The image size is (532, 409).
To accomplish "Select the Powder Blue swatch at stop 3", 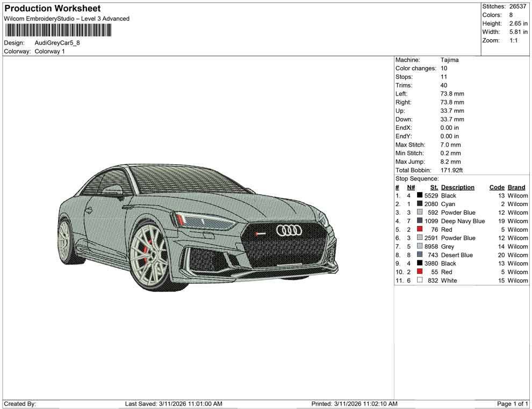I will (419, 213).
